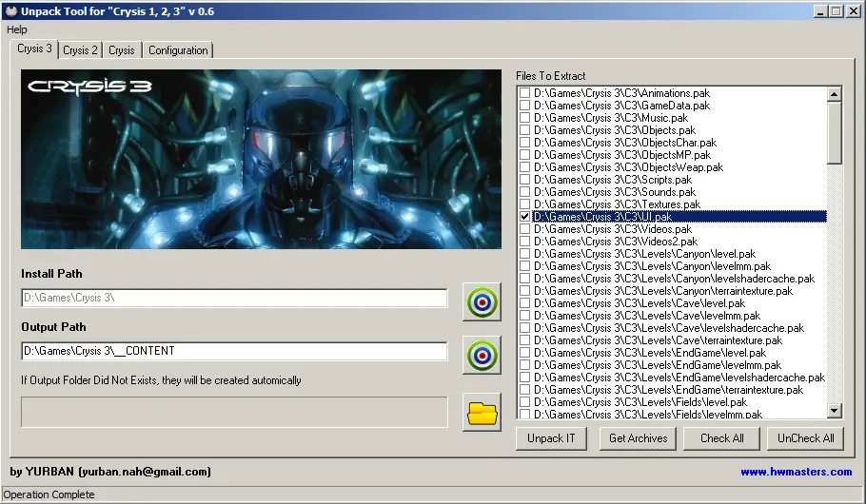
Task: Click the Crysis 3 banner image
Action: point(262,159)
